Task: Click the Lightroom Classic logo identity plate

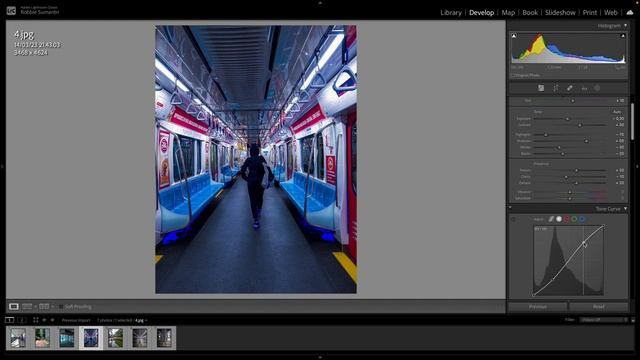Action: (11, 11)
